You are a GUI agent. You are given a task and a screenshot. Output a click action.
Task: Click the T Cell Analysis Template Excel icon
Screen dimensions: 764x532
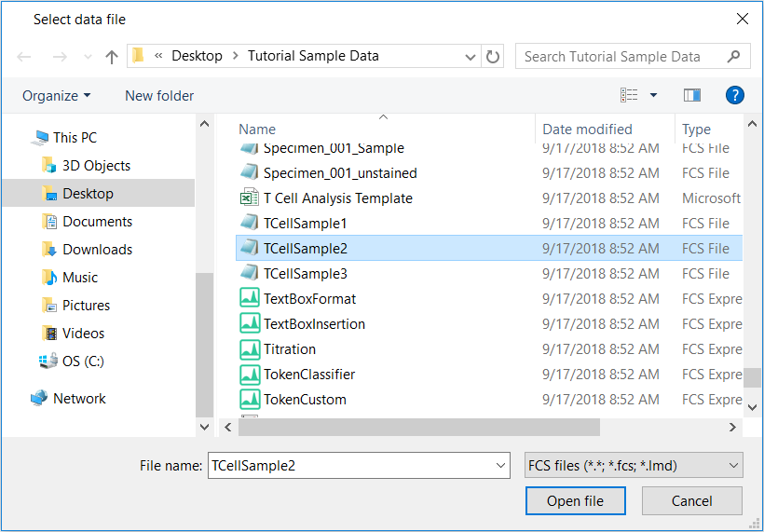pos(250,198)
